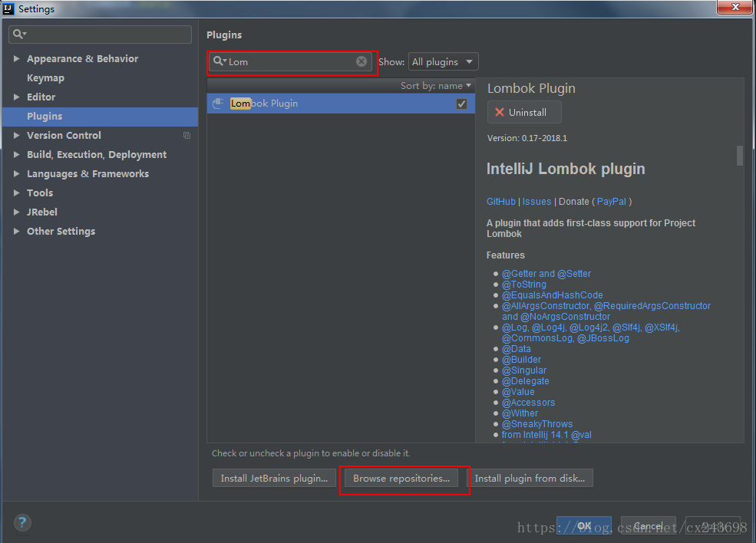Click the description panel scrollbar thumb
This screenshot has height=543, width=756.
(740, 156)
